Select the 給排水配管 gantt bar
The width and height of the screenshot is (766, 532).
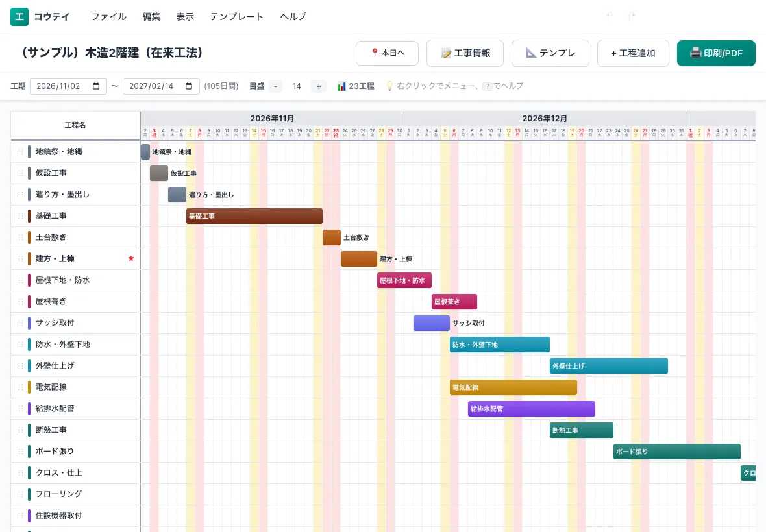coord(531,409)
